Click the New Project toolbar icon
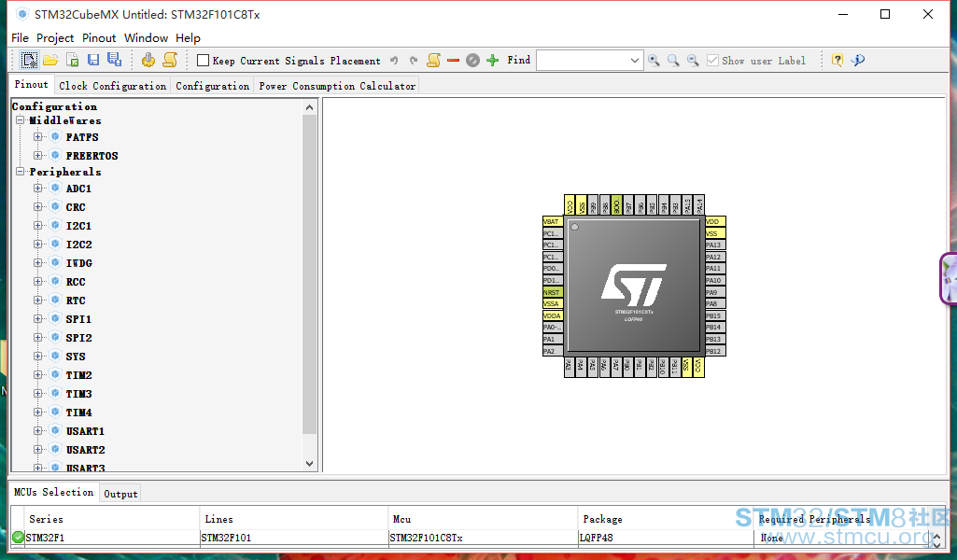957x560 pixels. click(x=29, y=60)
